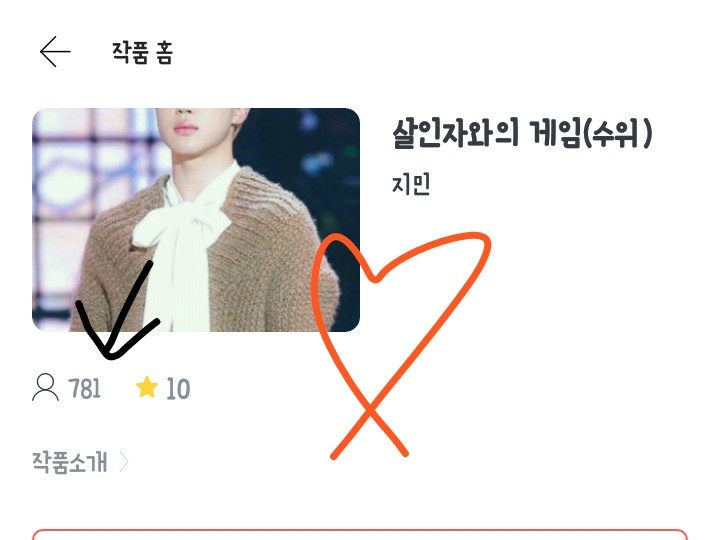The height and width of the screenshot is (540, 720).
Task: Open the 작품소개 link
Action: [x=70, y=462]
